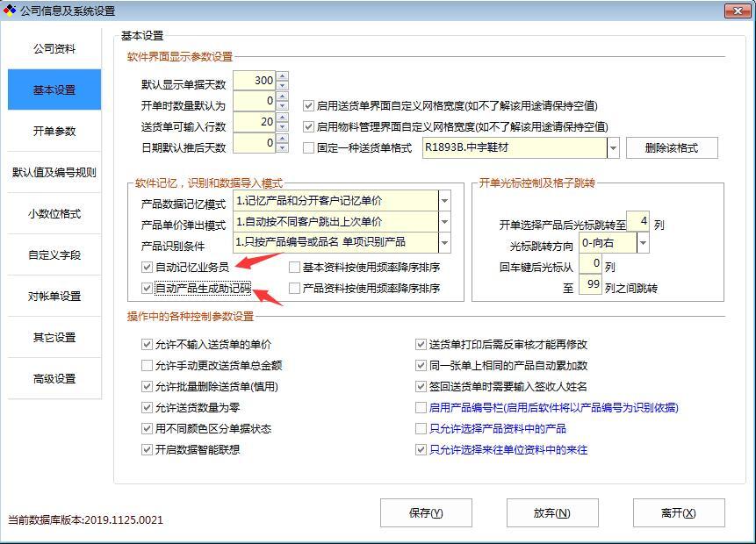
Task: Toggle 允许不输入送货单的单价 checkbox
Action: (x=147, y=345)
